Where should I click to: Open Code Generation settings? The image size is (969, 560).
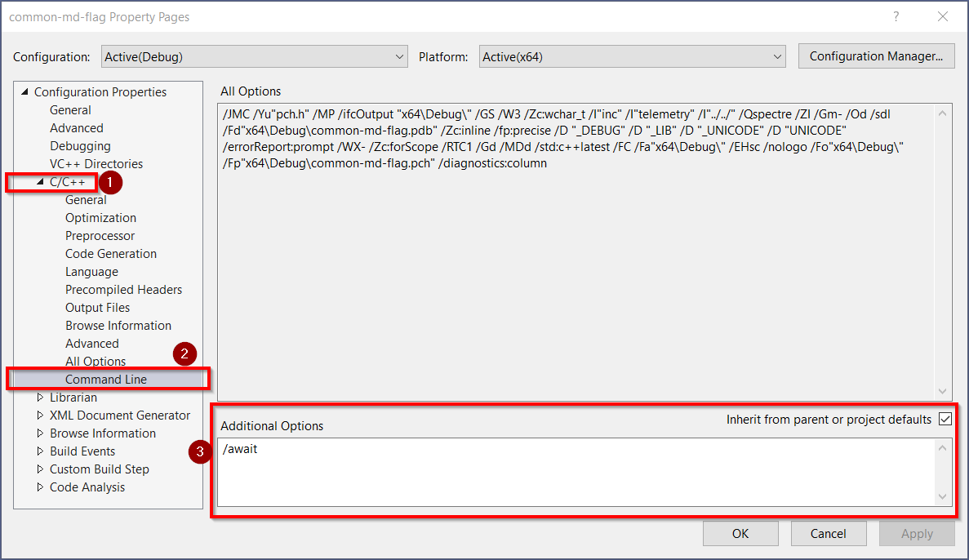coord(110,253)
